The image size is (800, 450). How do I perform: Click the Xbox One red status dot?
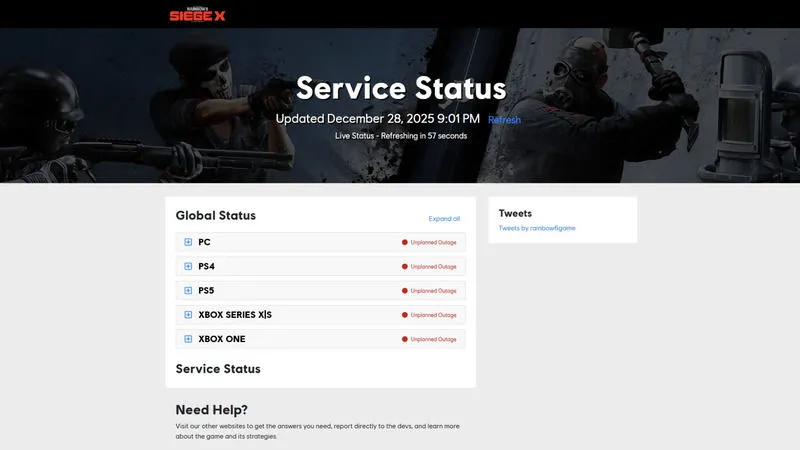[x=405, y=339]
